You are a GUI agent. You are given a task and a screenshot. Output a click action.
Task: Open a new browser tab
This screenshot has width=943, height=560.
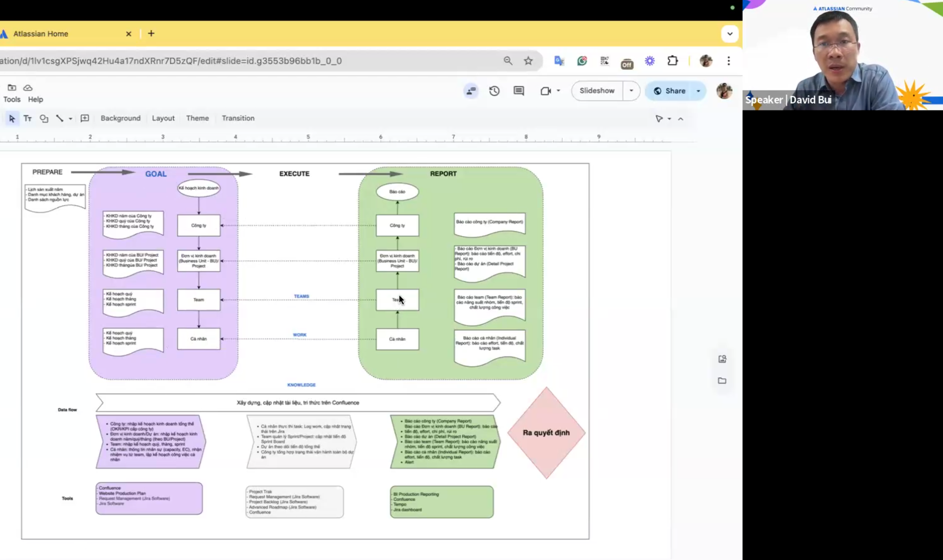[151, 33]
